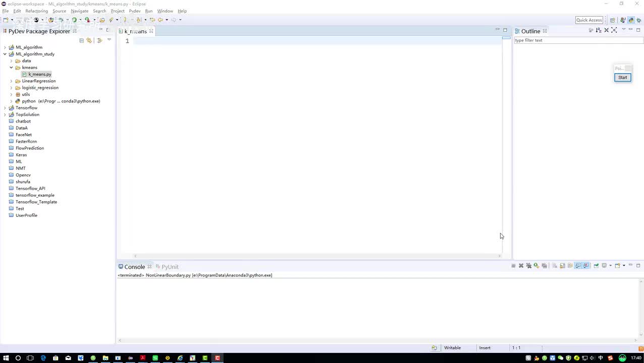Click Remove Launch X icon in Console
This screenshot has height=363, width=644.
521,266
